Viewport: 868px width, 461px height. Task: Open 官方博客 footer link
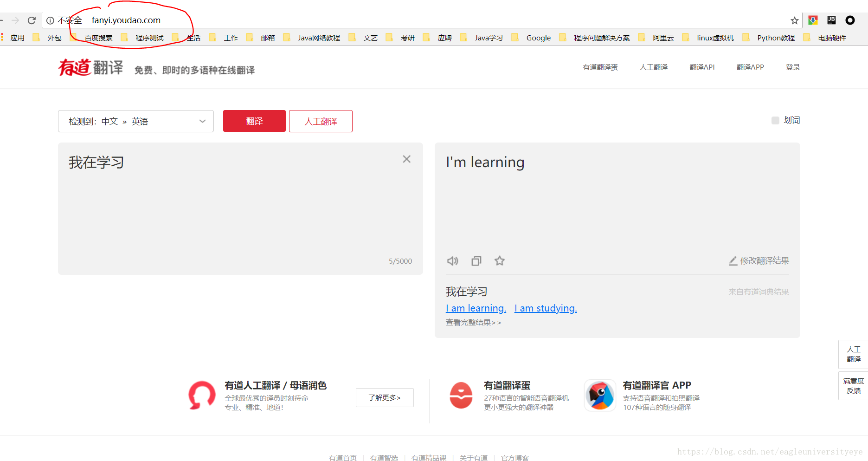[x=515, y=458]
